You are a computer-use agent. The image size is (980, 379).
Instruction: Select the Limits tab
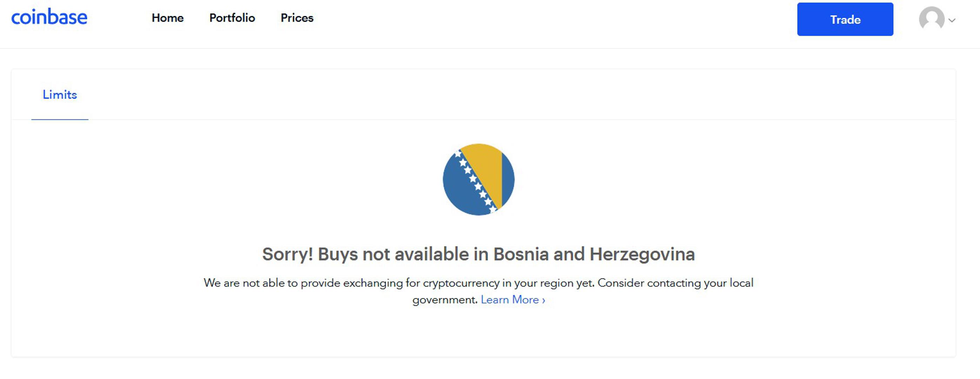[60, 95]
